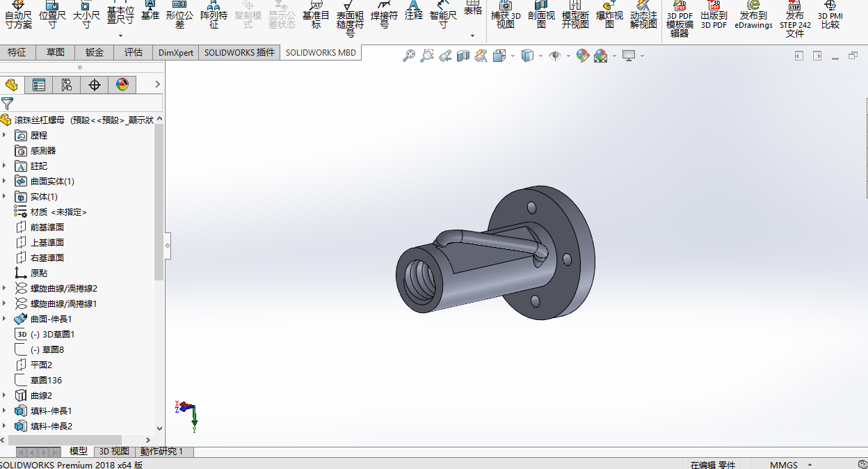Expand the 螺旋曲線/渦捲線2 feature
This screenshot has height=469, width=868.
pyautogui.click(x=4, y=288)
